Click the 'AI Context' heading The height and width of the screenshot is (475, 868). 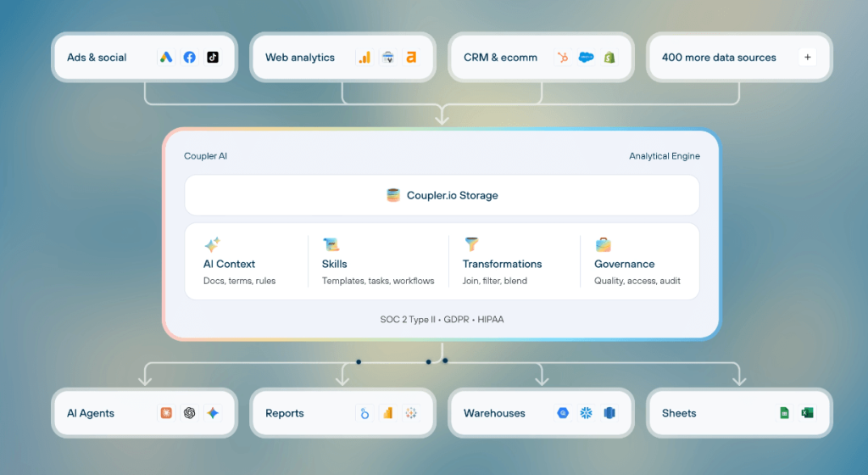(x=229, y=264)
